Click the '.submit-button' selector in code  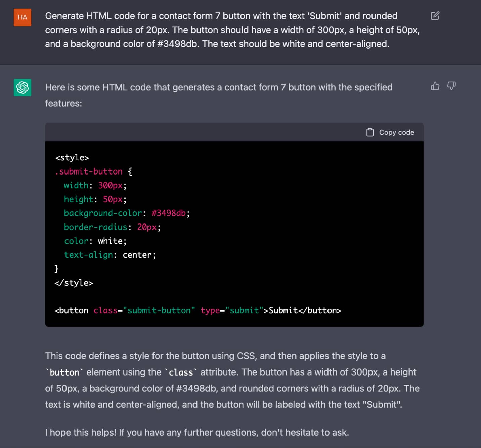(89, 171)
